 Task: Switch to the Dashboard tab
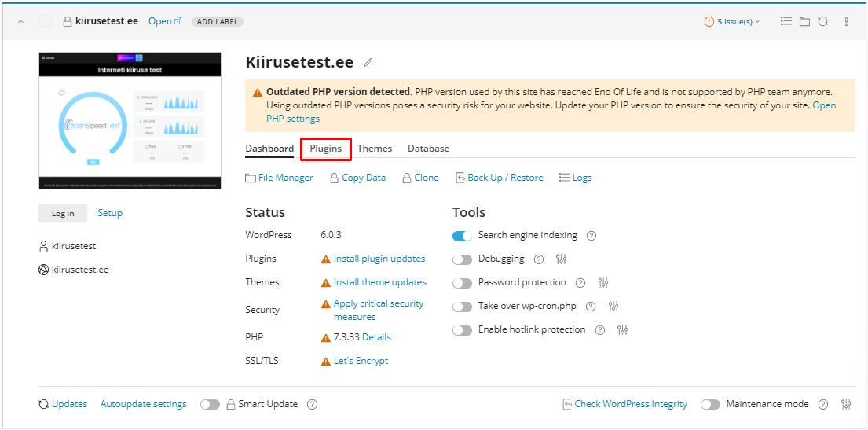click(269, 149)
